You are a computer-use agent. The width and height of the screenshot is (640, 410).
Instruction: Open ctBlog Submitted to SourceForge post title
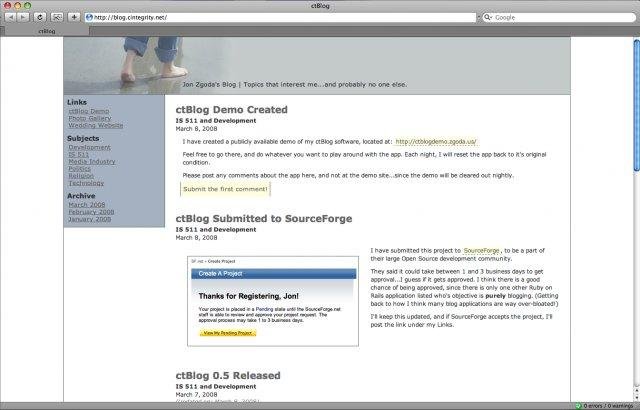pyautogui.click(x=264, y=219)
